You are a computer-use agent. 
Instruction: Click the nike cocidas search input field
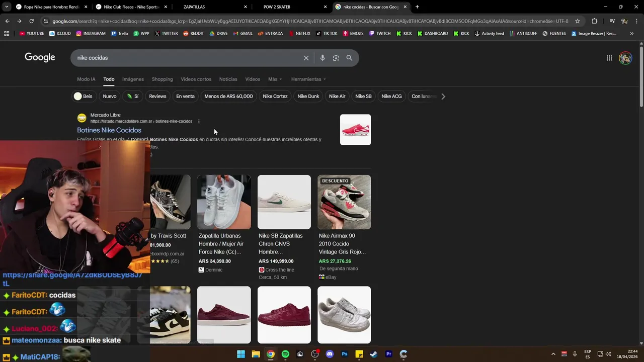pyautogui.click(x=186, y=58)
